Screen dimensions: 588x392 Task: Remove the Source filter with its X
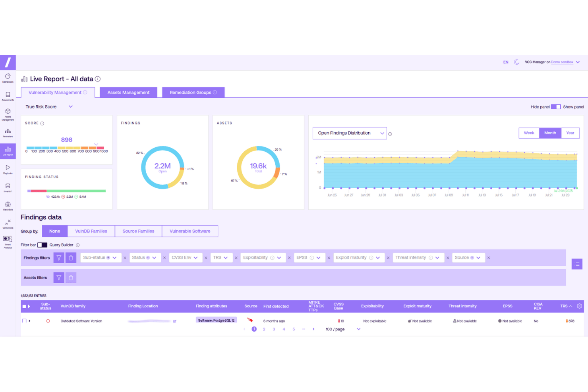[489, 258]
